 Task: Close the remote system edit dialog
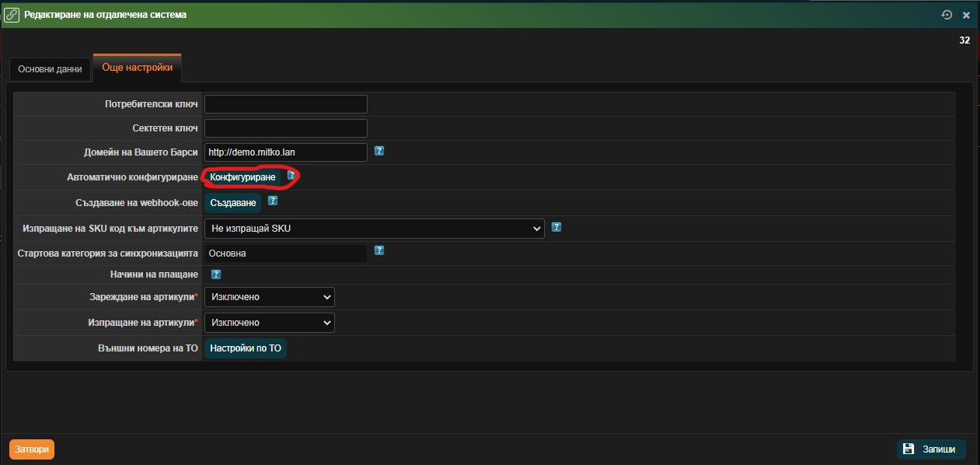[x=966, y=15]
